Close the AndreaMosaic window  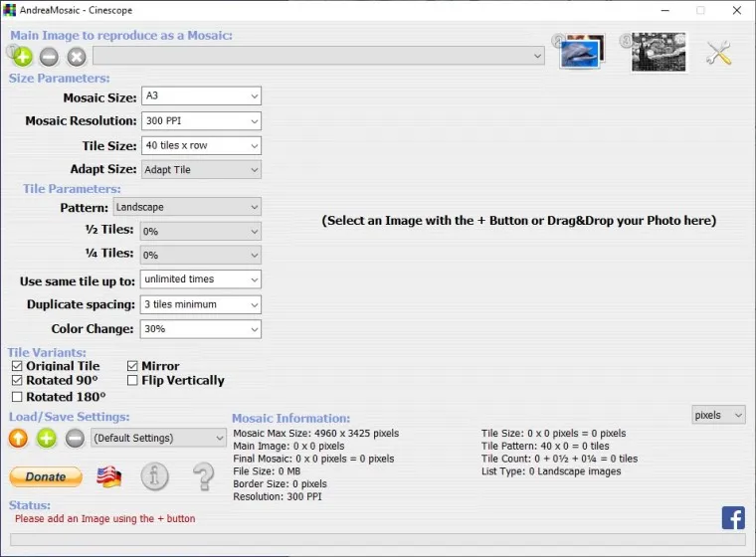click(x=737, y=10)
